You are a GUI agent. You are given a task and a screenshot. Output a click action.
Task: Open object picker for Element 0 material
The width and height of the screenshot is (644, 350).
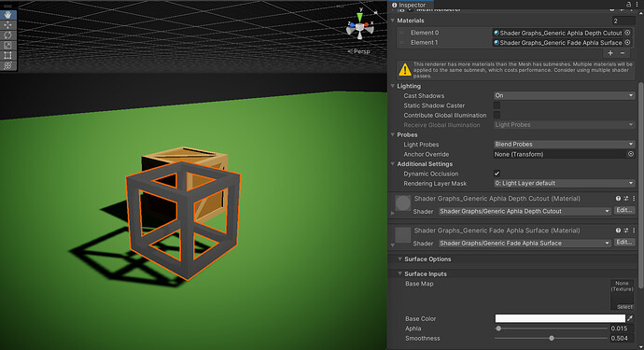(627, 33)
